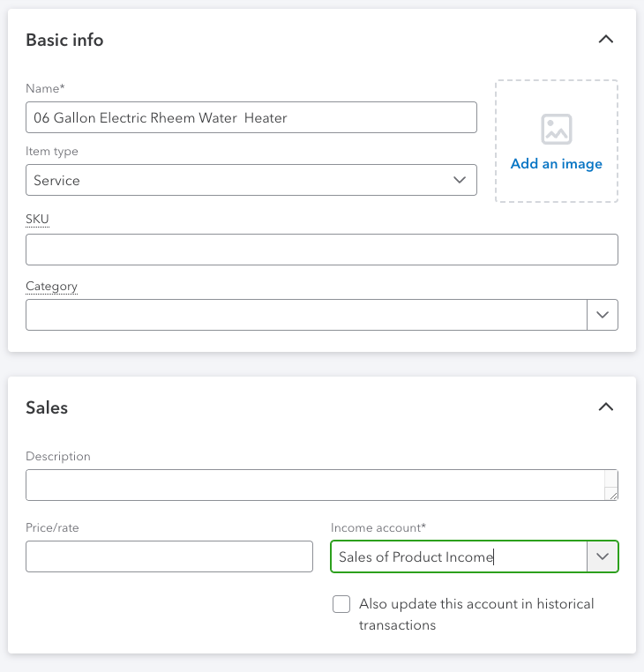Click the Add an image link

point(556,164)
